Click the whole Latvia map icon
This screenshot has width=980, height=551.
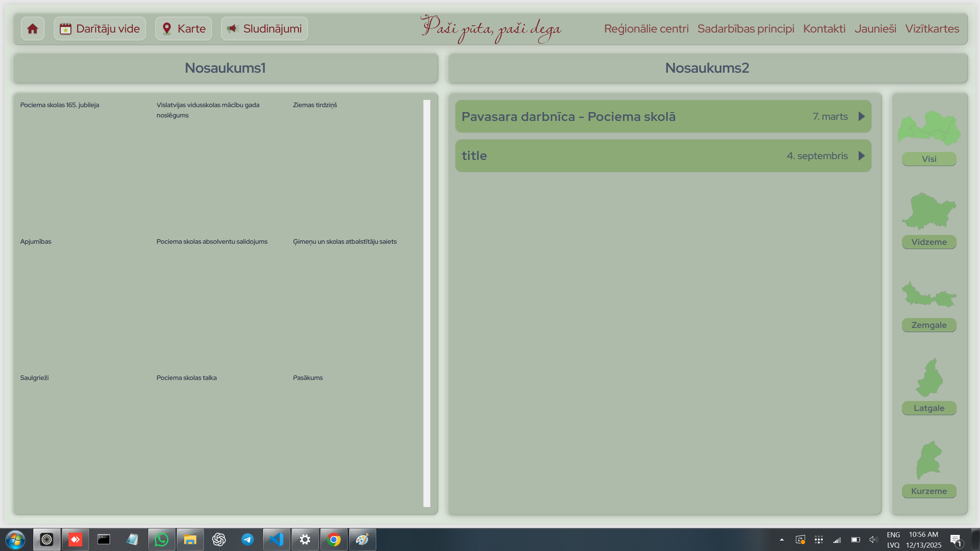click(929, 128)
